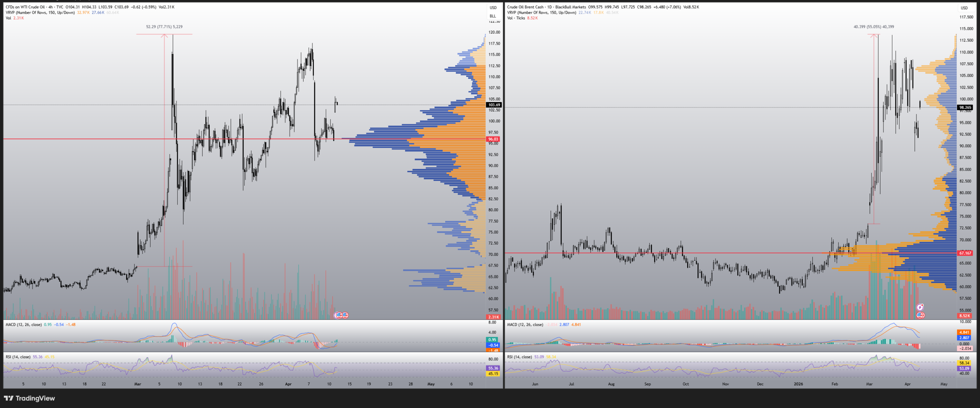980x408 pixels.
Task: Select the VRVP indicator legend on WTI chart
Action: 40,13
